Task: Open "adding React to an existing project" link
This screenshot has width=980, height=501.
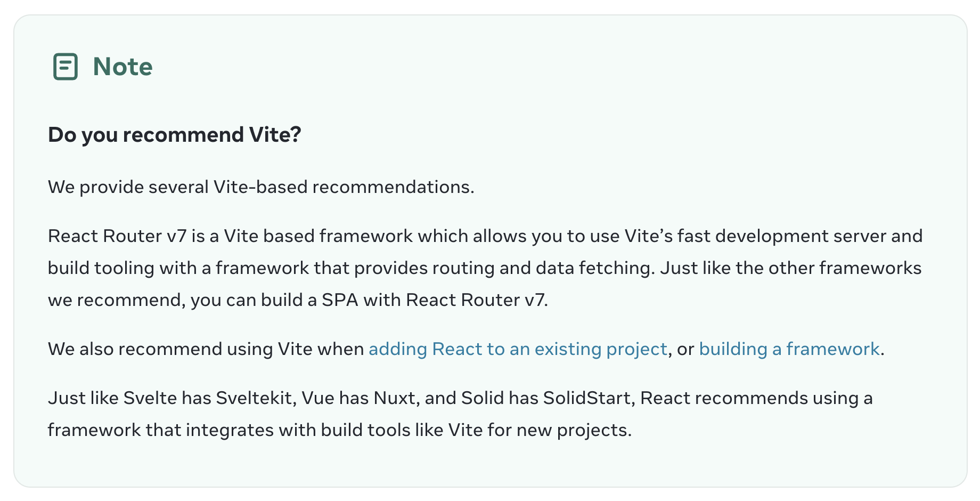Action: tap(518, 349)
